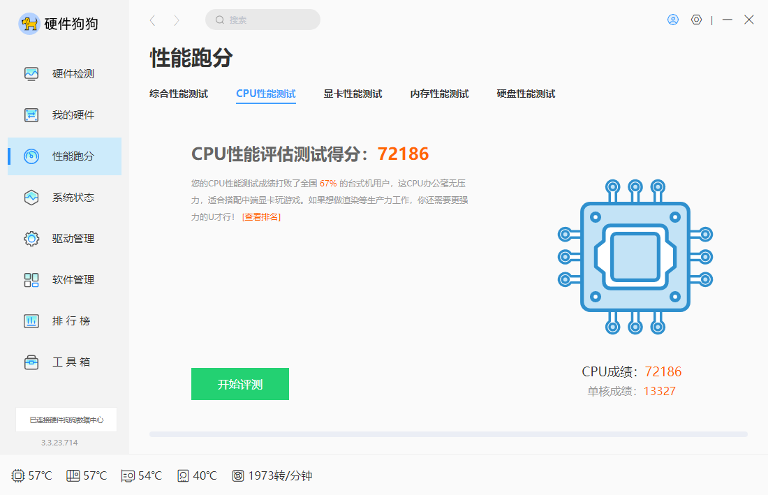Screen dimensions: 768x495
Task: Click the fan speed icon in status bar
Action: tap(238, 475)
